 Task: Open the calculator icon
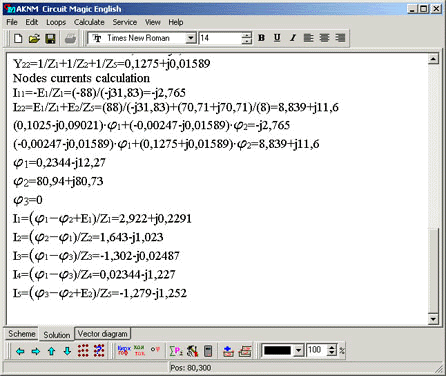click(x=208, y=351)
